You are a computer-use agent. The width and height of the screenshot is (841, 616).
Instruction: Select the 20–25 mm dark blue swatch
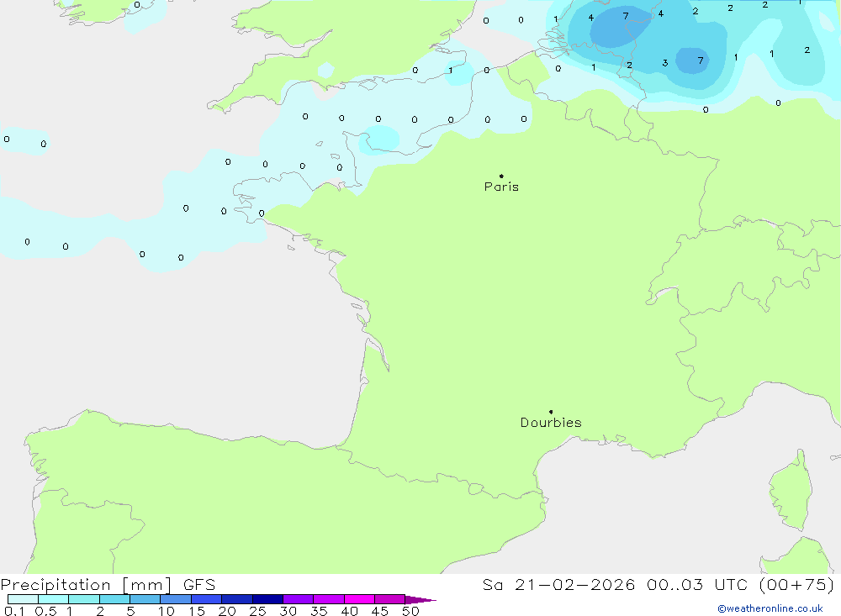[237, 599]
